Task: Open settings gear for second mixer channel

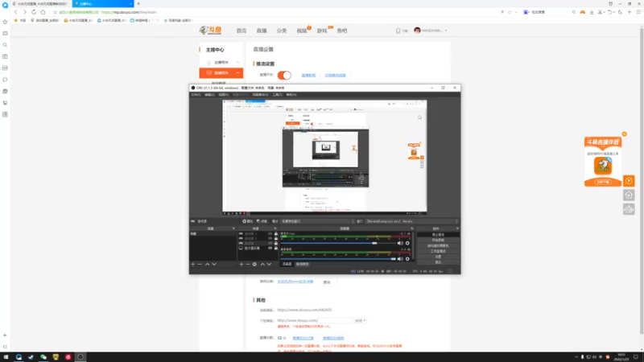Action: tap(407, 259)
